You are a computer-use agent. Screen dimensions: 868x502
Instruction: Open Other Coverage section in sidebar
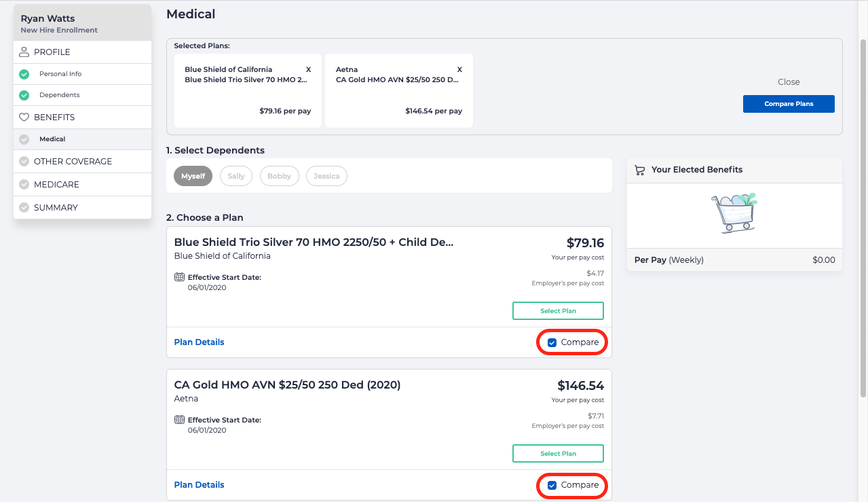point(73,162)
